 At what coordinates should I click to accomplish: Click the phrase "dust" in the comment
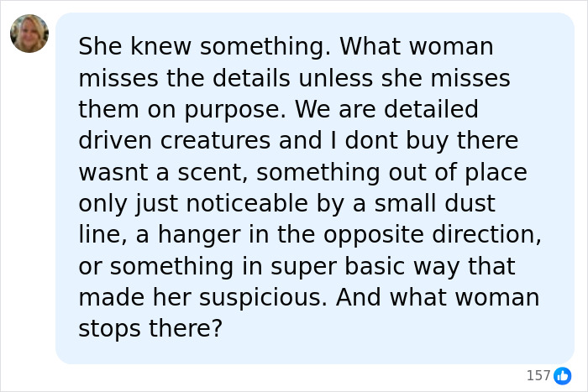coord(467,203)
